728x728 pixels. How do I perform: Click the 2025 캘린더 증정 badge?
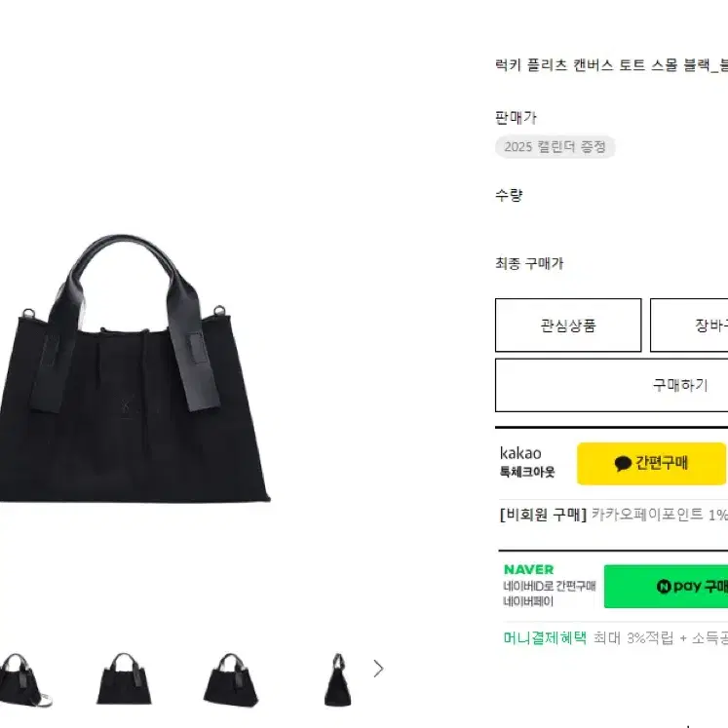point(555,147)
